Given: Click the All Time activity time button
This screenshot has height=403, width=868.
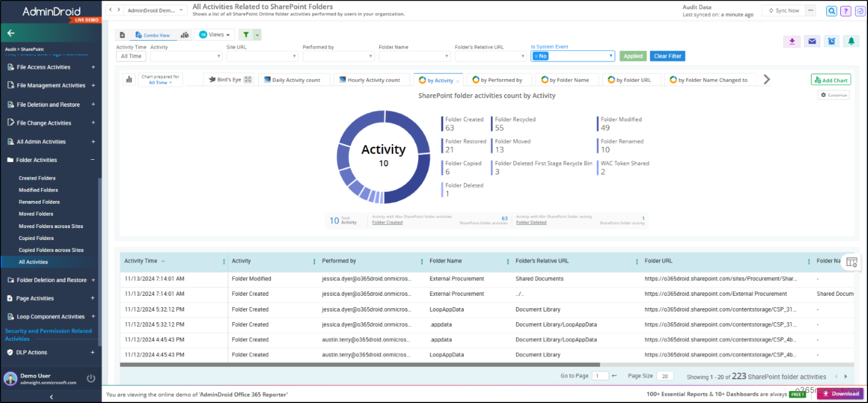Looking at the screenshot, I should (x=131, y=56).
